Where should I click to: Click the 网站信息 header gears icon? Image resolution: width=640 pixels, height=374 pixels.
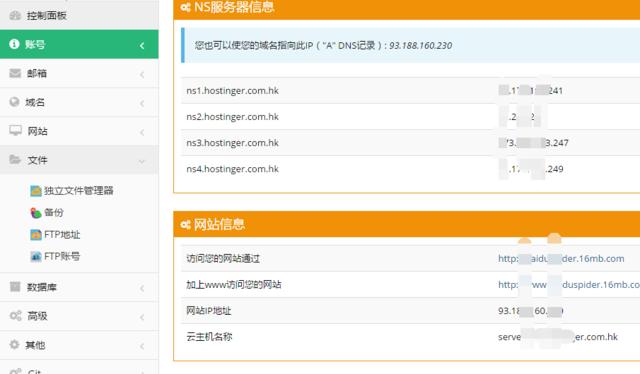coord(186,224)
